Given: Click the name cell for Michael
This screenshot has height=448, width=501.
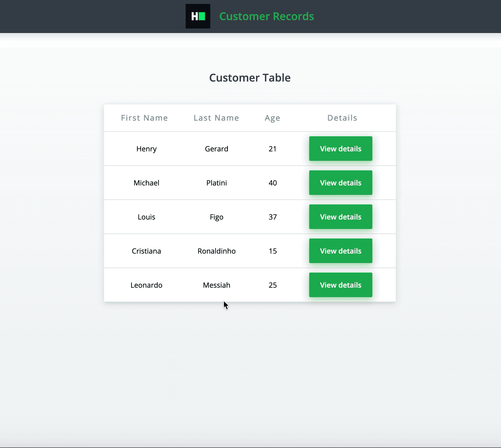Looking at the screenshot, I should [x=146, y=183].
